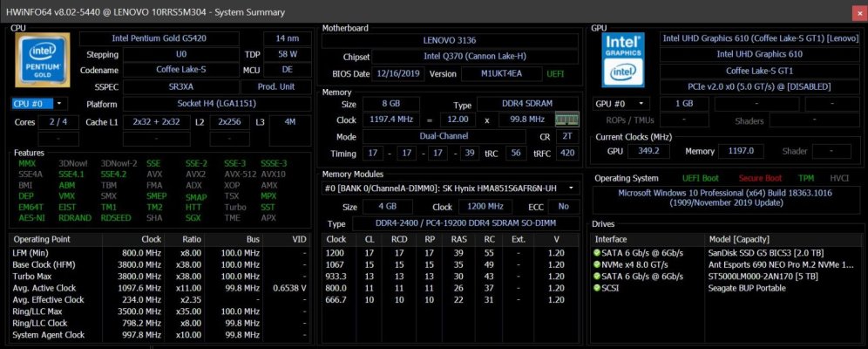The width and height of the screenshot is (868, 349).
Task: Click the tRFC value 420
Action: pyautogui.click(x=567, y=153)
